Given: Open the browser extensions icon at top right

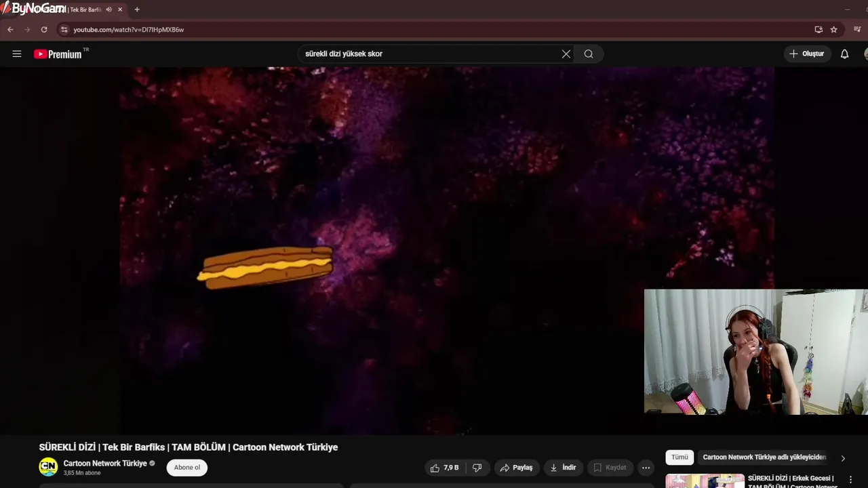Looking at the screenshot, I should pos(857,30).
